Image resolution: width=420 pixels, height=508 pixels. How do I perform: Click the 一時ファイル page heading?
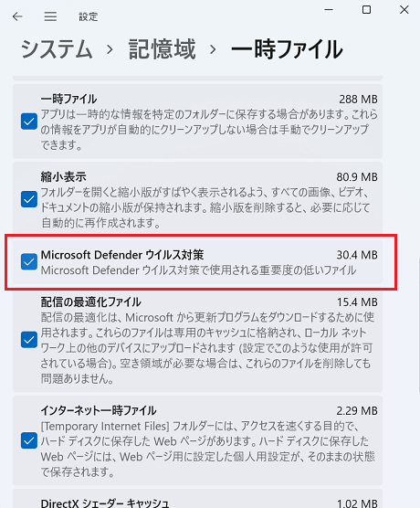point(287,49)
